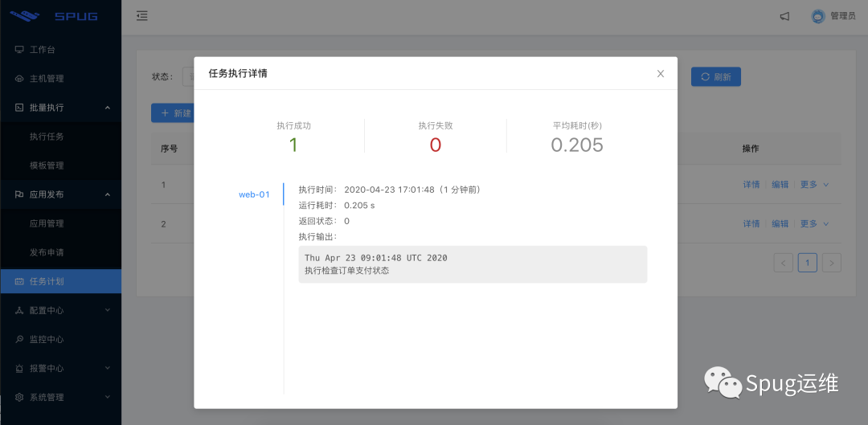Expand the 配置中心 menu group
Screen dimensions: 868x425
(61, 310)
